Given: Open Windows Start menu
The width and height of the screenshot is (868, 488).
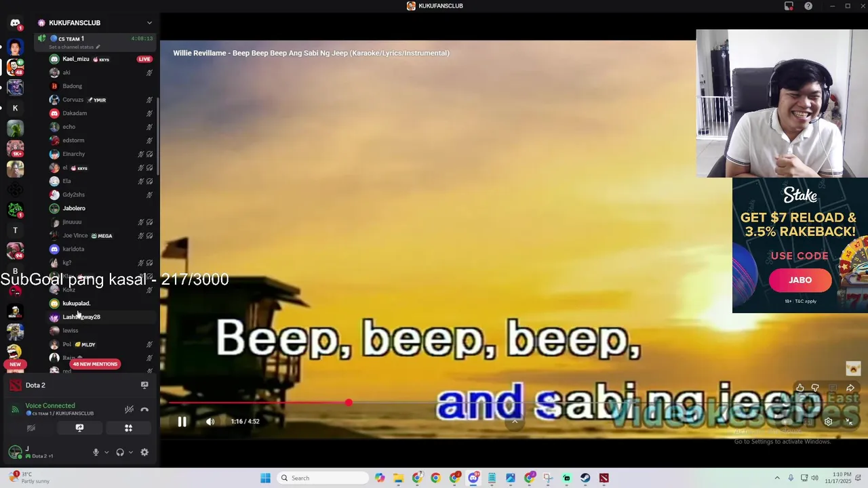Looking at the screenshot, I should click(x=266, y=478).
